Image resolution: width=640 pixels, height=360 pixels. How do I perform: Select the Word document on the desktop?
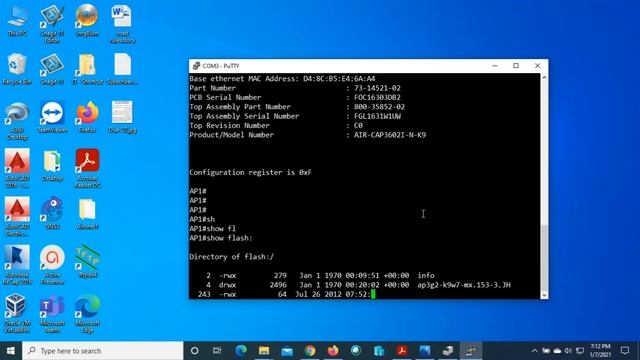[122, 24]
